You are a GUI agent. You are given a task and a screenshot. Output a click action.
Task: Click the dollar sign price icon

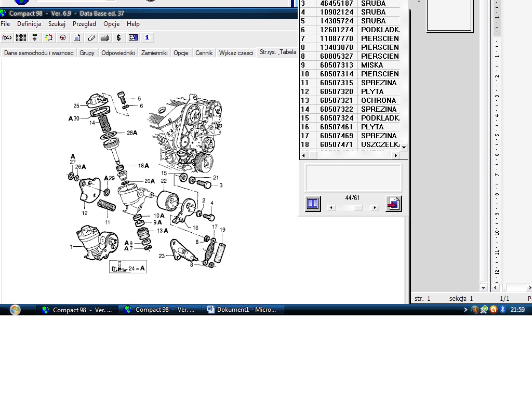tap(119, 37)
